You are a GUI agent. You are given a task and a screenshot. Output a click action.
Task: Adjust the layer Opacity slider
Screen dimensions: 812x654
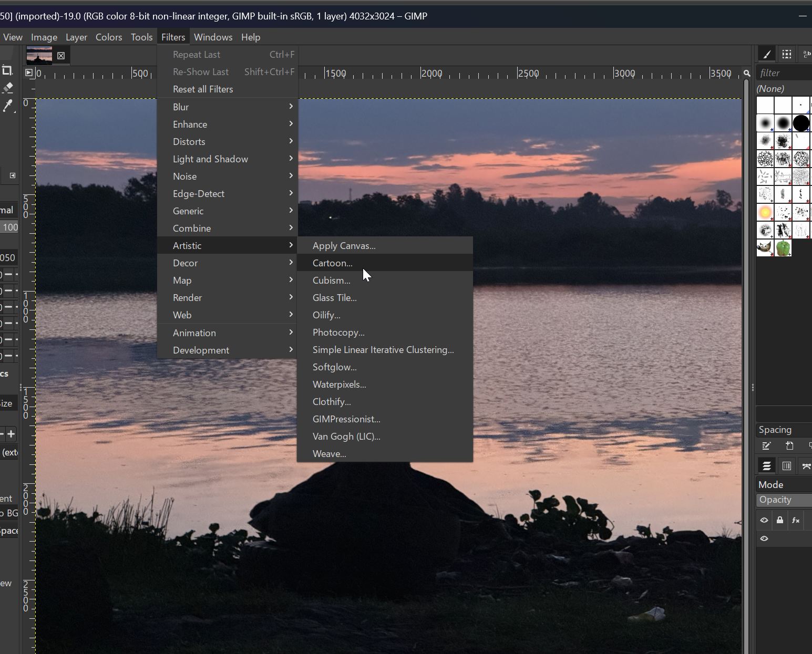click(x=784, y=500)
